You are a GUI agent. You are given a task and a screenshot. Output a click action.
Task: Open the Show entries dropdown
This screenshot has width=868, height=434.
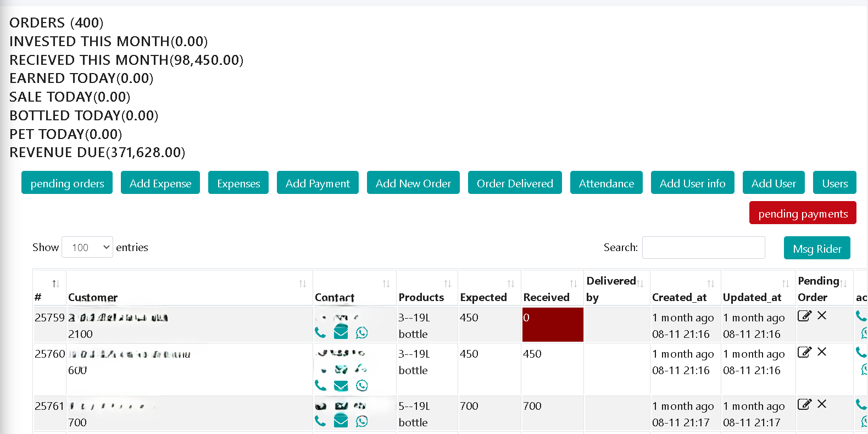pos(87,247)
